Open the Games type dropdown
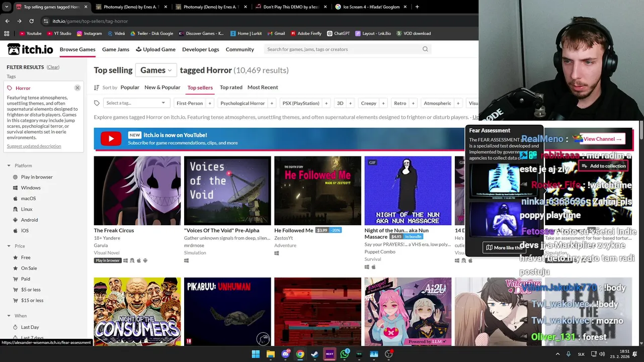The image size is (644, 362). [x=156, y=70]
